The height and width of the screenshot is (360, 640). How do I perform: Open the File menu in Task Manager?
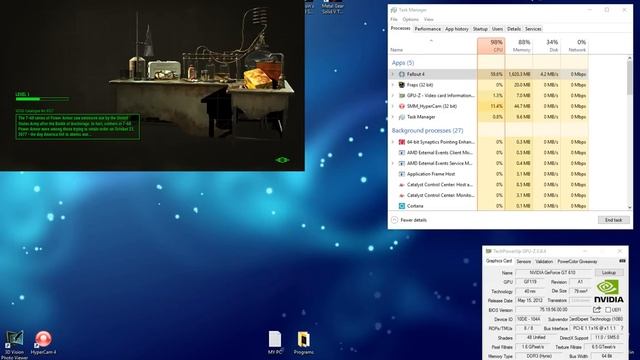(x=394, y=19)
